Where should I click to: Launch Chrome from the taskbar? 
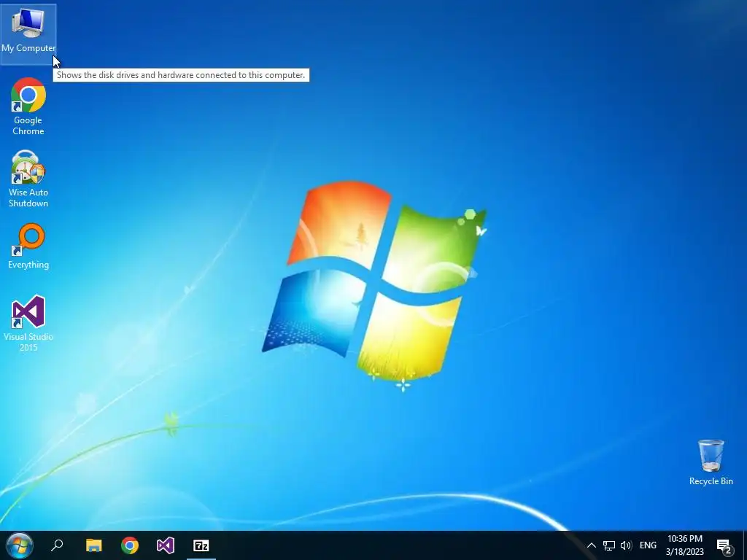(x=130, y=545)
